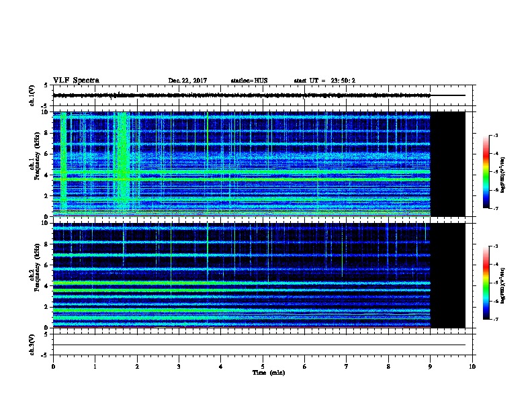The height and width of the screenshot is (411, 532).
Task: Click the "-3" label on ch.1 color bar
Action: pyautogui.click(x=495, y=135)
